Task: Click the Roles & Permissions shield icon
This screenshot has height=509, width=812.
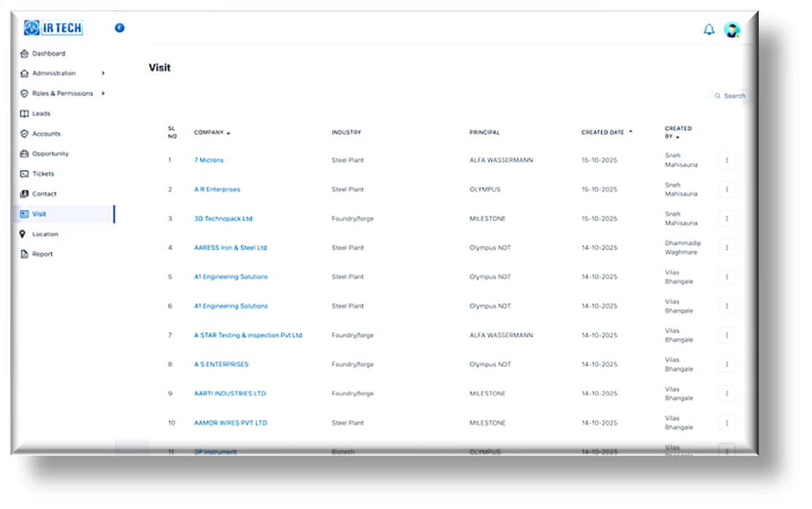Action: (x=24, y=94)
